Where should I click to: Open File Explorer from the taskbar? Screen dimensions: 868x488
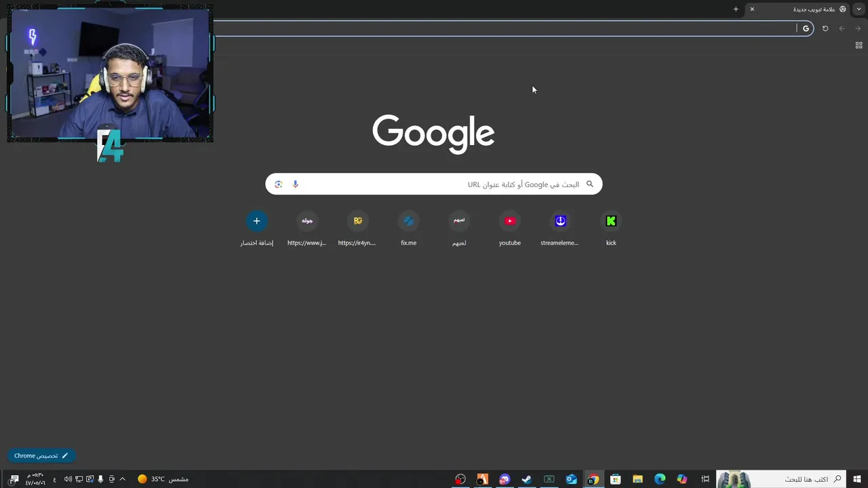point(637,479)
